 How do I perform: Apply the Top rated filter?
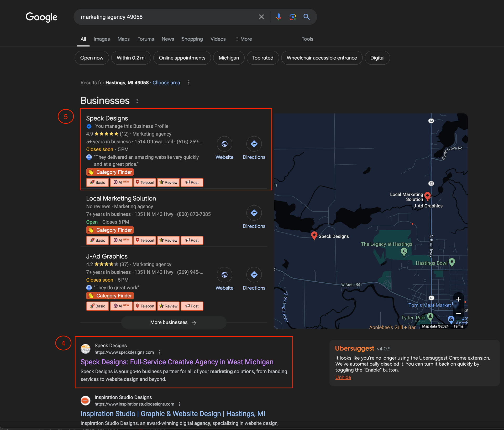pyautogui.click(x=263, y=58)
